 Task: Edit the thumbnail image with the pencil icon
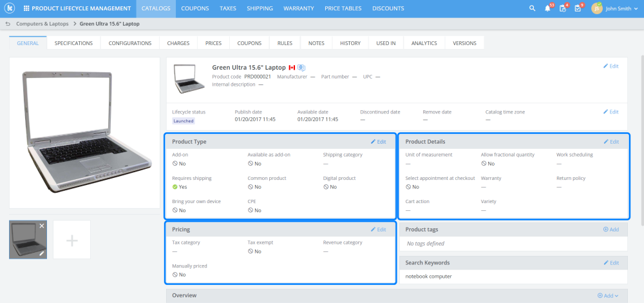coord(41,253)
